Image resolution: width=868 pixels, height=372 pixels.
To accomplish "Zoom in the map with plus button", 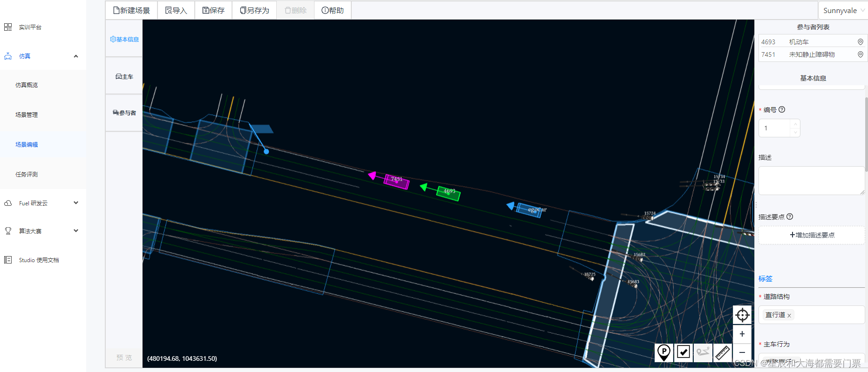I will pos(742,334).
